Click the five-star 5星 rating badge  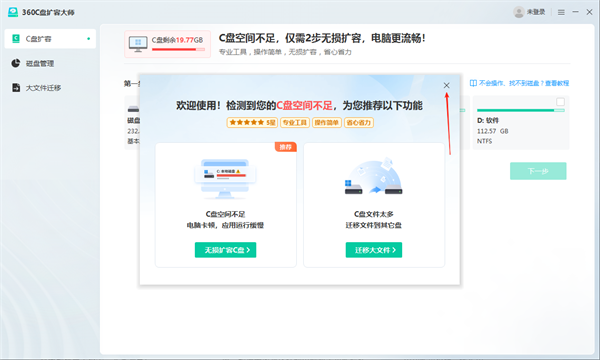click(x=252, y=122)
